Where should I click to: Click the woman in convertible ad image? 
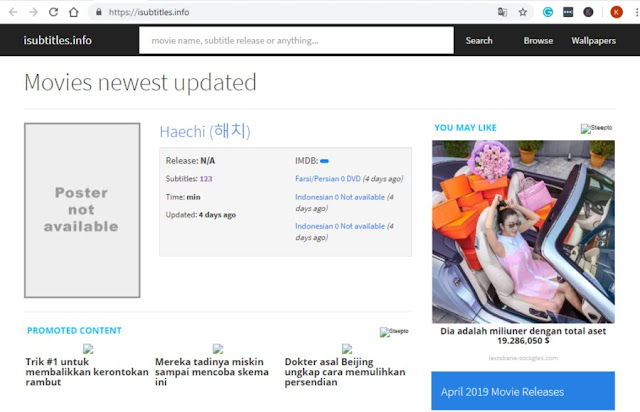(523, 232)
